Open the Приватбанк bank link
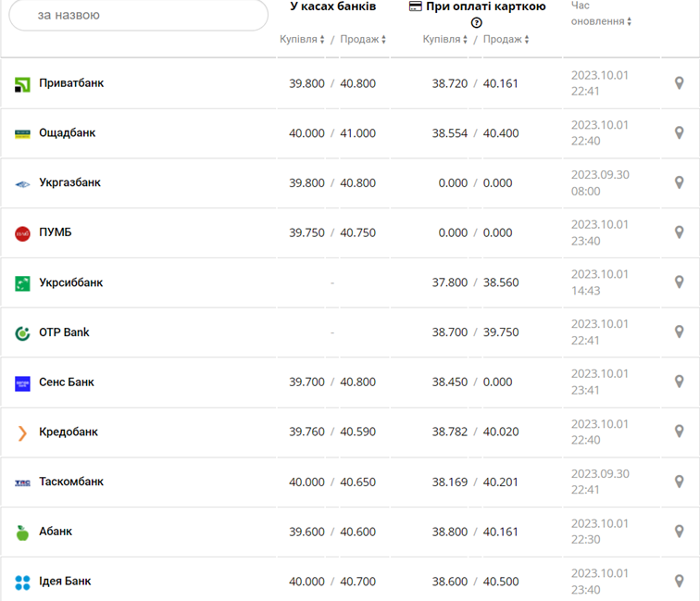The image size is (700, 601). pos(71,83)
